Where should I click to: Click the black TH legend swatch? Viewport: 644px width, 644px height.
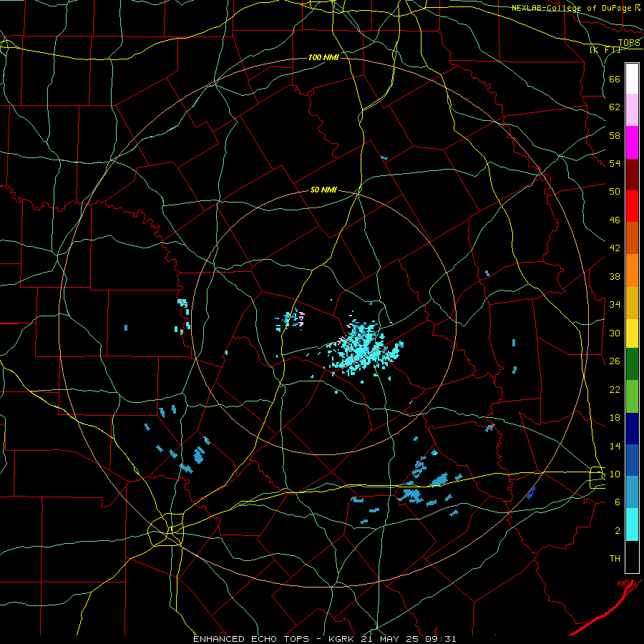coord(632,557)
